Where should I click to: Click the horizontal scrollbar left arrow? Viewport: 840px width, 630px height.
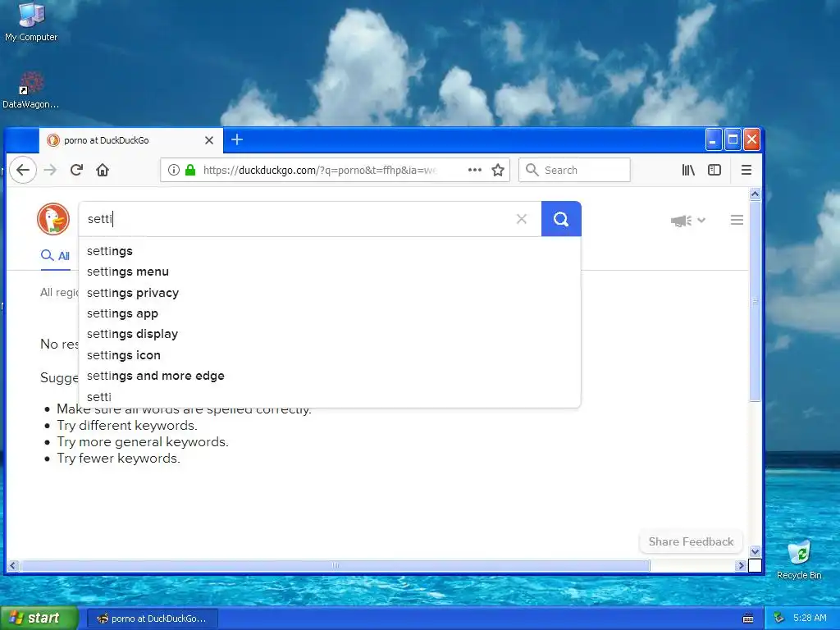(x=13, y=566)
